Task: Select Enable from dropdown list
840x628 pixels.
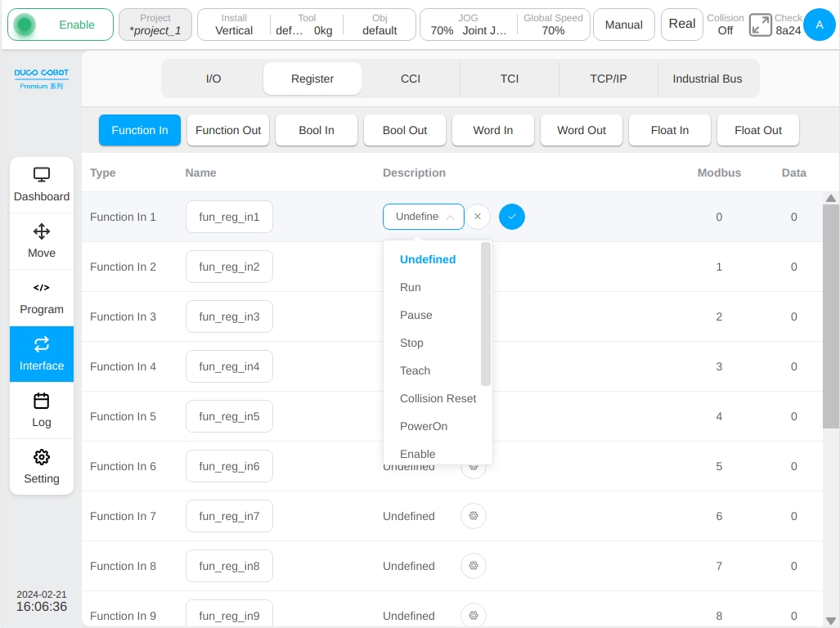Action: pyautogui.click(x=417, y=454)
